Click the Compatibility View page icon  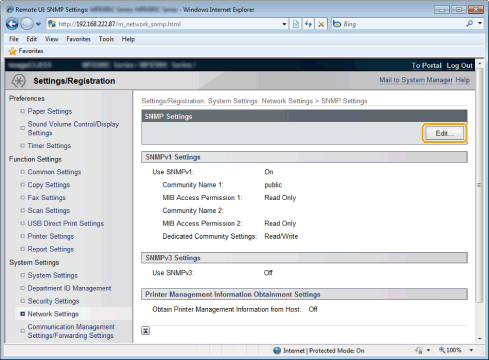pyautogui.click(x=296, y=24)
